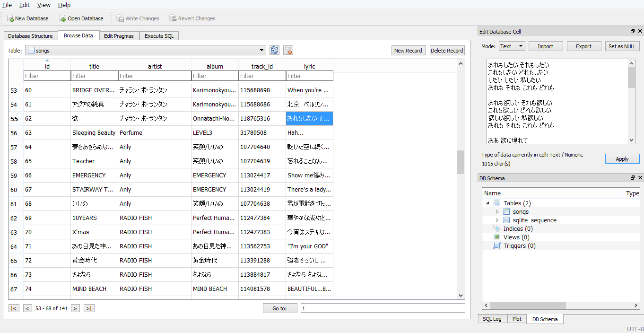This screenshot has height=333, width=644.
Task: Sort by the artist column header
Action: [x=155, y=66]
